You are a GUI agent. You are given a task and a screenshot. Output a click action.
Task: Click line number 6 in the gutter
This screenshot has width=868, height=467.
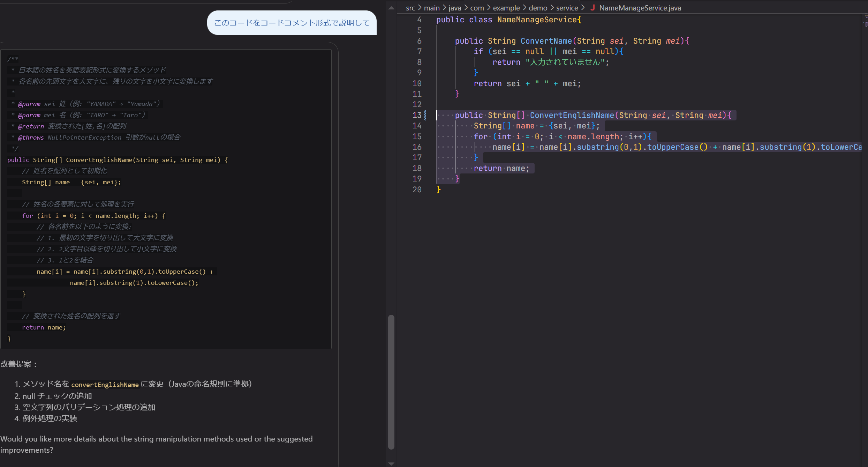(419, 41)
